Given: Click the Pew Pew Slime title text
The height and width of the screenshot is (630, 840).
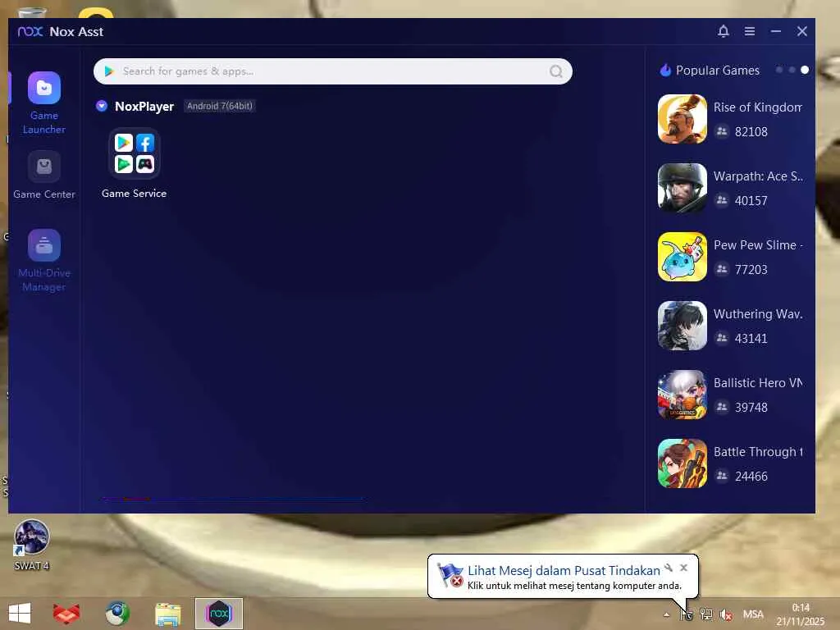Looking at the screenshot, I should point(758,244).
